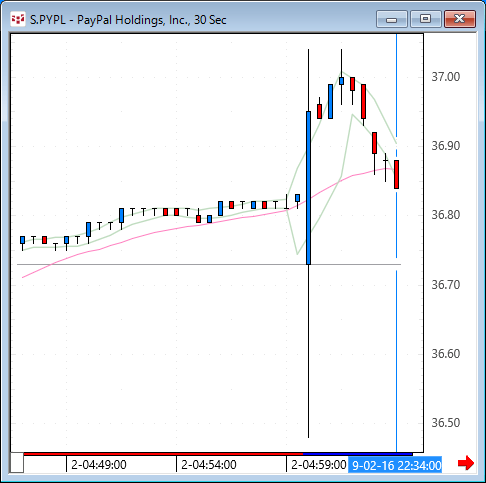Click the 37.00 price scale label
Viewport: 486px width, 483px height.
[446, 77]
